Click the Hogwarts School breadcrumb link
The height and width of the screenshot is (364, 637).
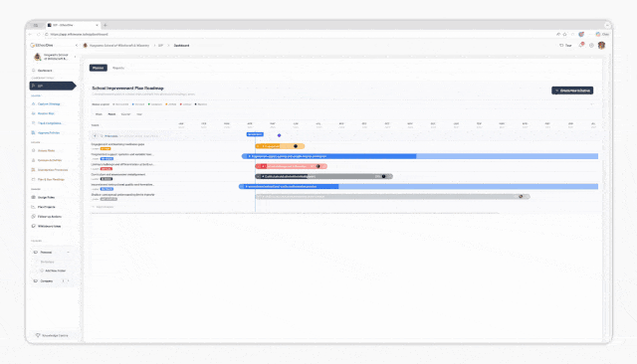pos(116,46)
